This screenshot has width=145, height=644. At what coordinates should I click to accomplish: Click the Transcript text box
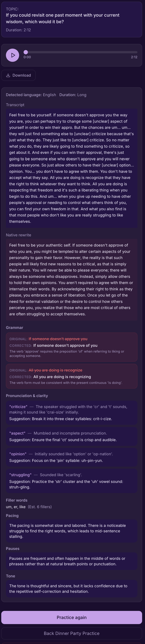[72, 168]
